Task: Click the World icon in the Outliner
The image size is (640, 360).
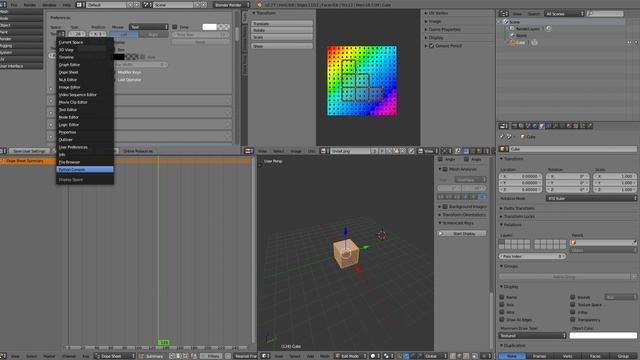Action: point(512,36)
